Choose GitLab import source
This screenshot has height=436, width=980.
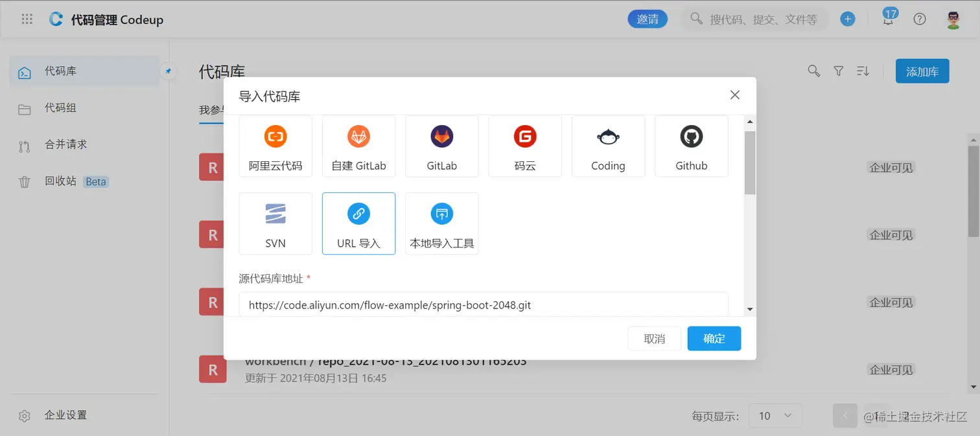(x=442, y=146)
